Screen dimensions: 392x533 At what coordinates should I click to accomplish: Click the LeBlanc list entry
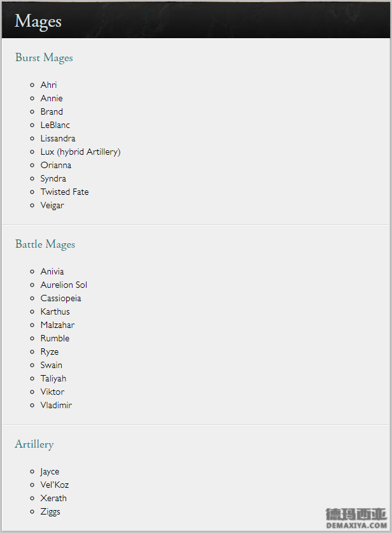(x=55, y=125)
